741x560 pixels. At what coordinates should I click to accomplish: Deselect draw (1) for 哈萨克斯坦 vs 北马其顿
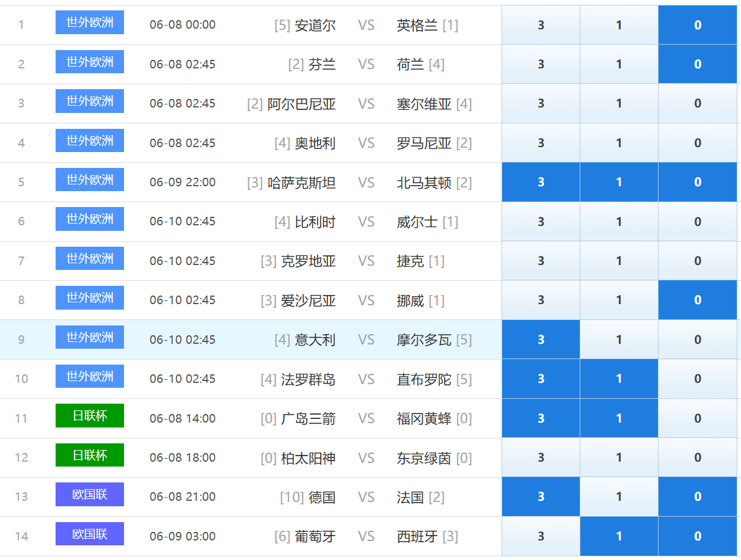click(619, 182)
